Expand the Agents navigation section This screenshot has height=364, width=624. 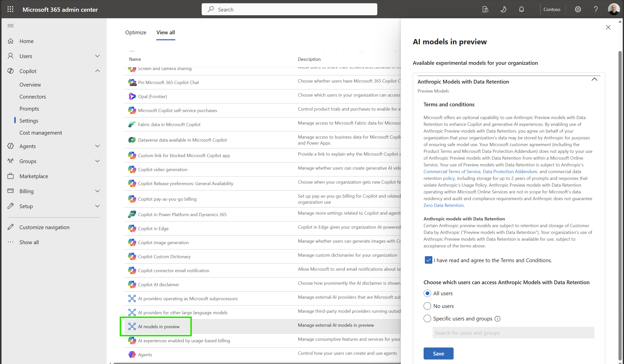[98, 146]
